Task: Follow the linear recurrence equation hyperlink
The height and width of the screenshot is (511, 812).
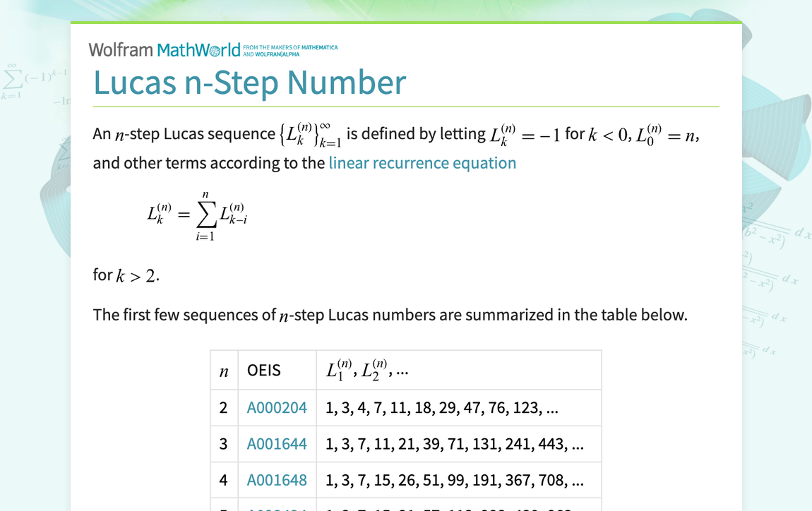Action: (x=421, y=162)
